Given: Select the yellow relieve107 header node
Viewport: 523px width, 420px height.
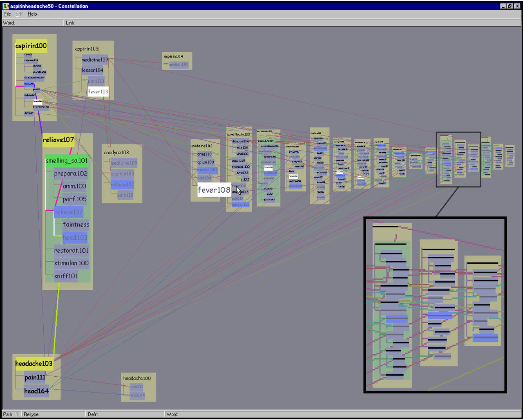Looking at the screenshot, I should point(58,140).
